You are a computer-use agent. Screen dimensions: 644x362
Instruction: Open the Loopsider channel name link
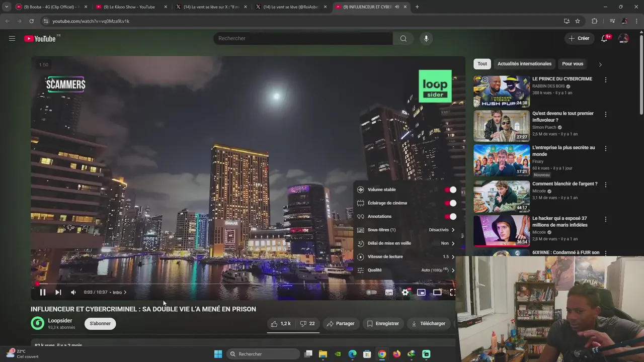coord(60,321)
